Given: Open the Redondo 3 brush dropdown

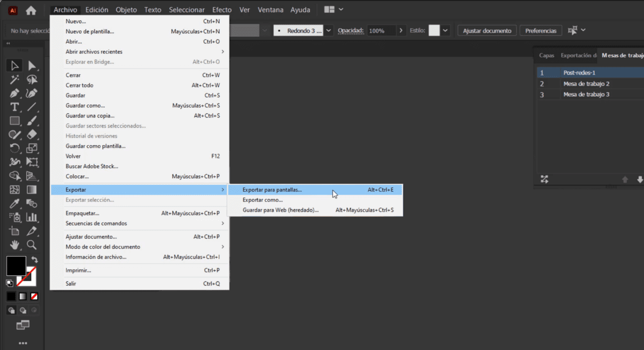Looking at the screenshot, I should point(328,30).
